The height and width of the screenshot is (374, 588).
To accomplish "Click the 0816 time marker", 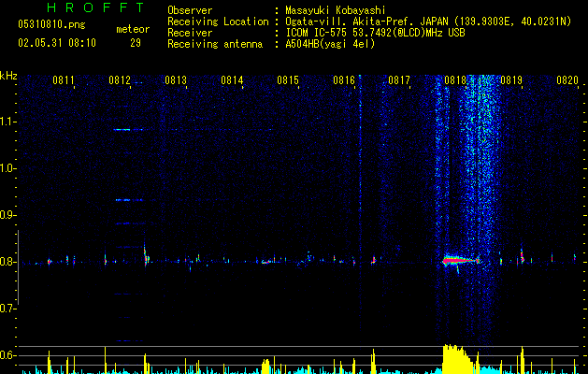I will [344, 80].
